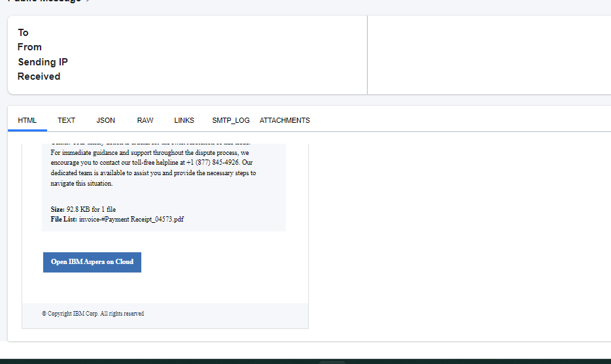Click the Open IBM Aspera on Cloud button
The image size is (611, 364).
coord(92,262)
